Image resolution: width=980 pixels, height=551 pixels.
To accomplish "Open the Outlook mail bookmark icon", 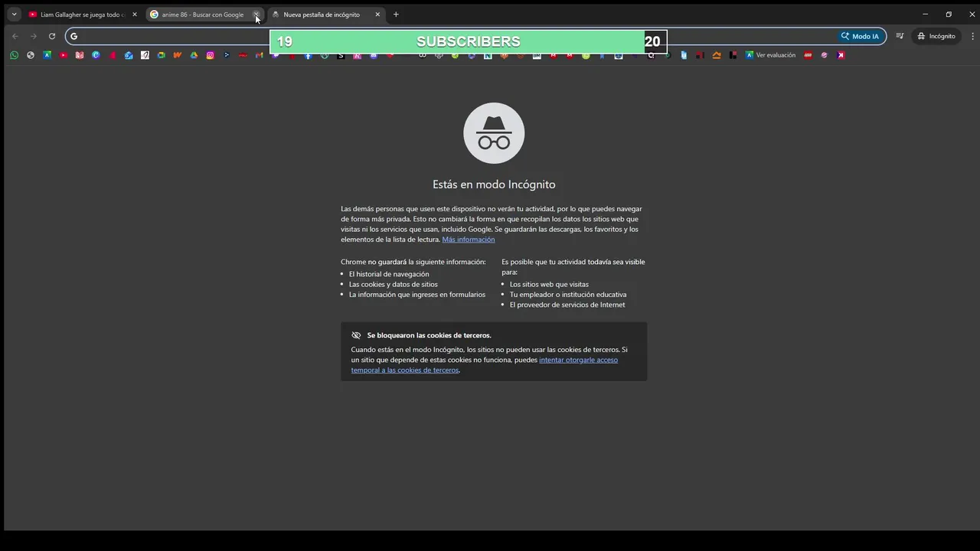I will tap(129, 55).
